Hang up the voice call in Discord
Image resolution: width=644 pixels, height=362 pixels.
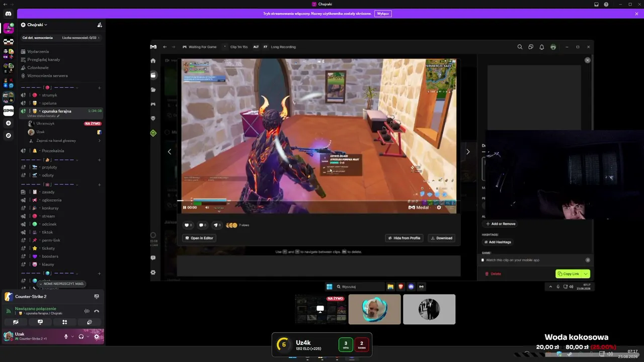click(97, 311)
